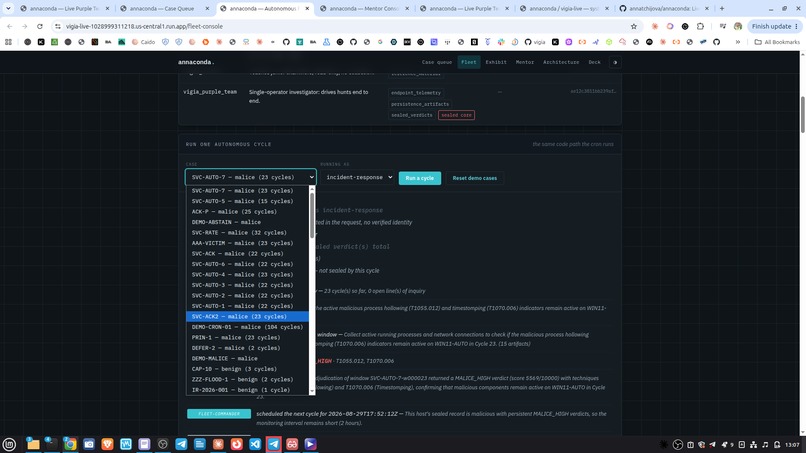The height and width of the screenshot is (453, 806).
Task: Select SVC-RATE — malice (32 cycles) option
Action: click(248, 232)
